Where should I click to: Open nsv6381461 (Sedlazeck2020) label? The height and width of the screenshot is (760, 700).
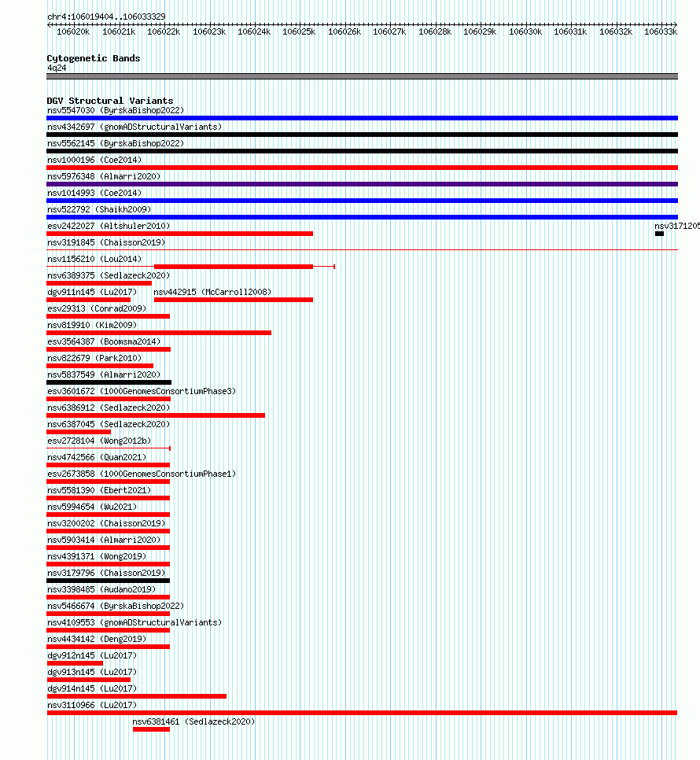click(193, 721)
